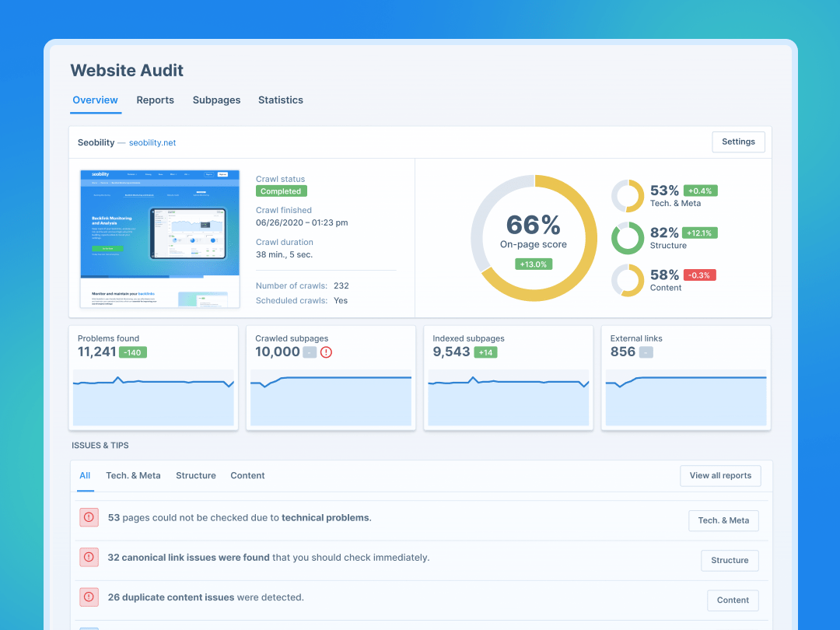
Task: Click the red warning icon beside Crawled subpages
Action: pyautogui.click(x=326, y=352)
